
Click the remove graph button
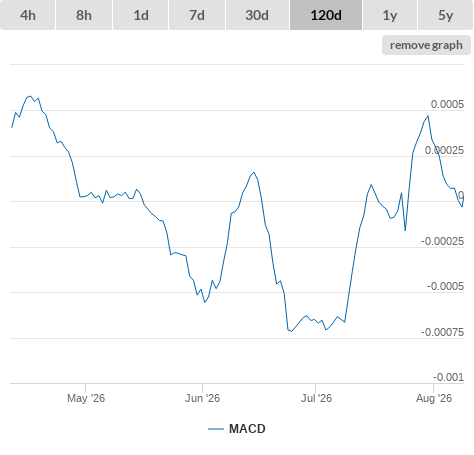[426, 45]
